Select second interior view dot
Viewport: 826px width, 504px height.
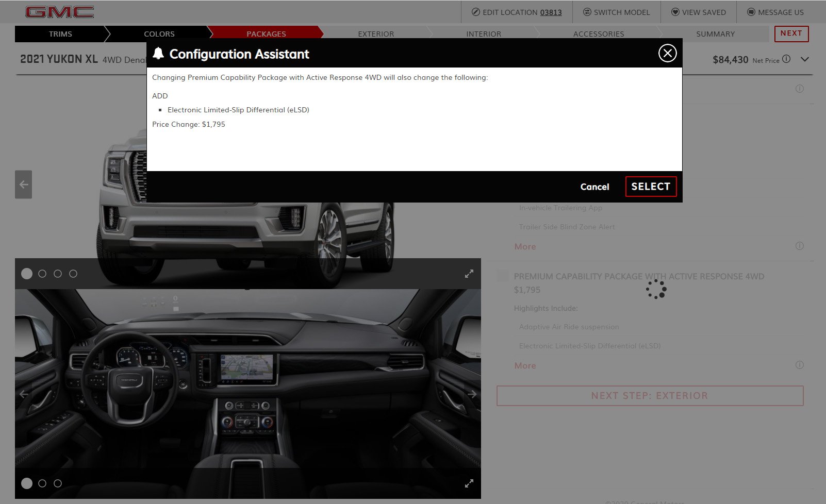pyautogui.click(x=42, y=483)
